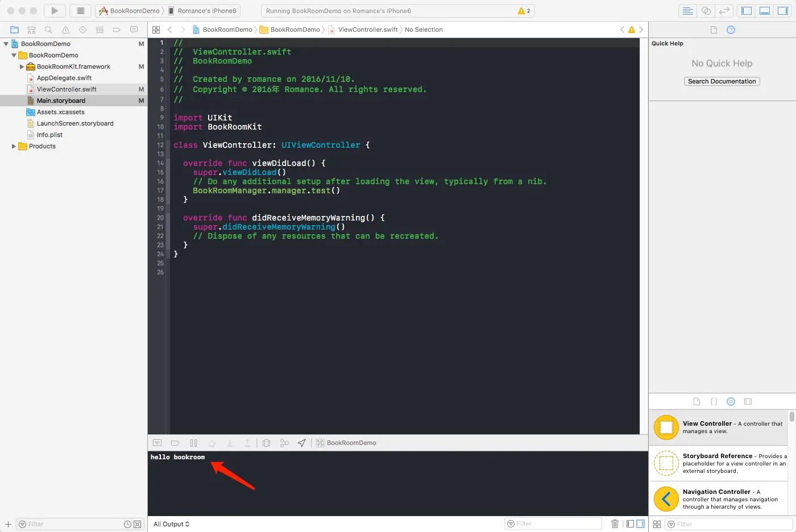The width and height of the screenshot is (796, 532).
Task: Open the related items menu in jump bar
Action: point(156,30)
